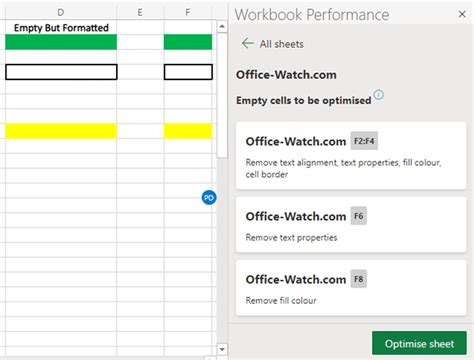Viewport: 474px width, 360px height.
Task: Click the back arrow icon beside All sheets
Action: coord(248,43)
